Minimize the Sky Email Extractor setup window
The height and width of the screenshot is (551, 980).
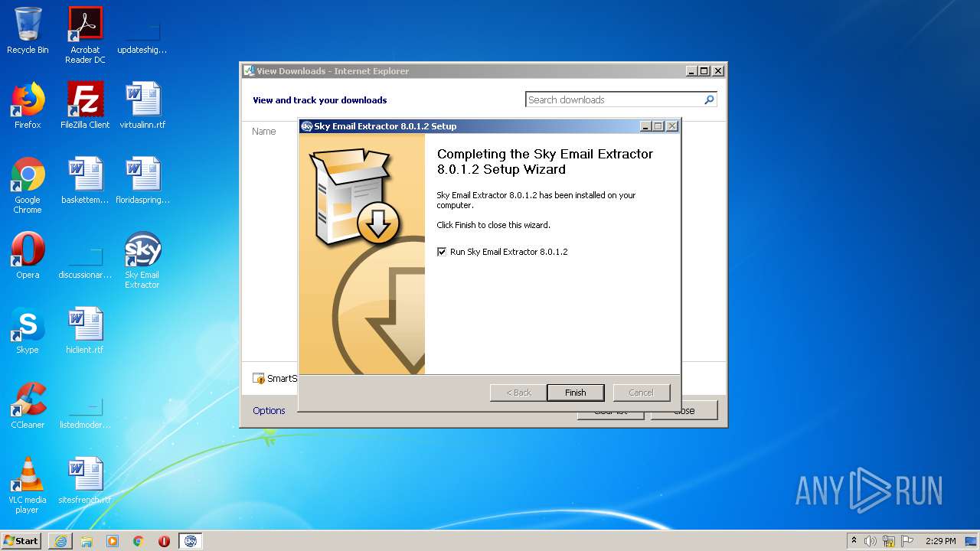(x=645, y=126)
